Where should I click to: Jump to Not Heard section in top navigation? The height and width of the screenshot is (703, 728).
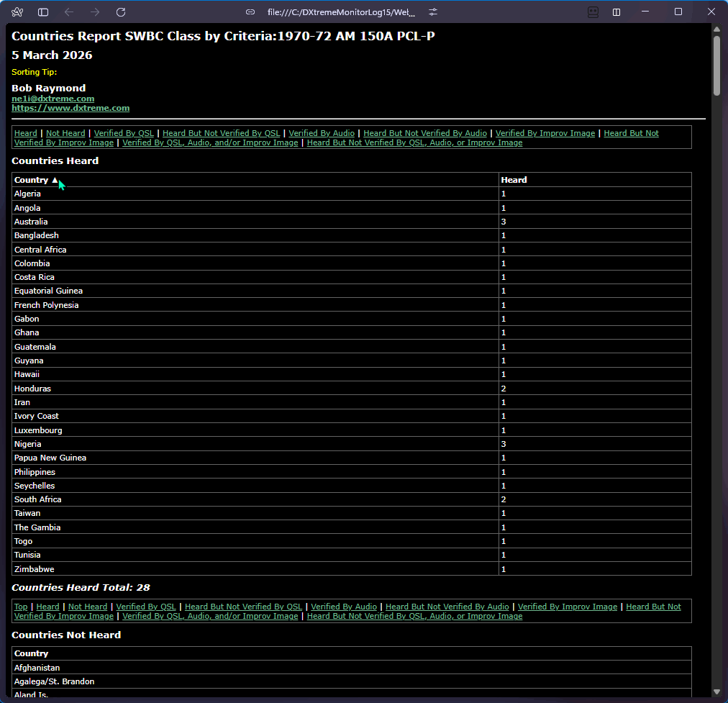tap(65, 133)
